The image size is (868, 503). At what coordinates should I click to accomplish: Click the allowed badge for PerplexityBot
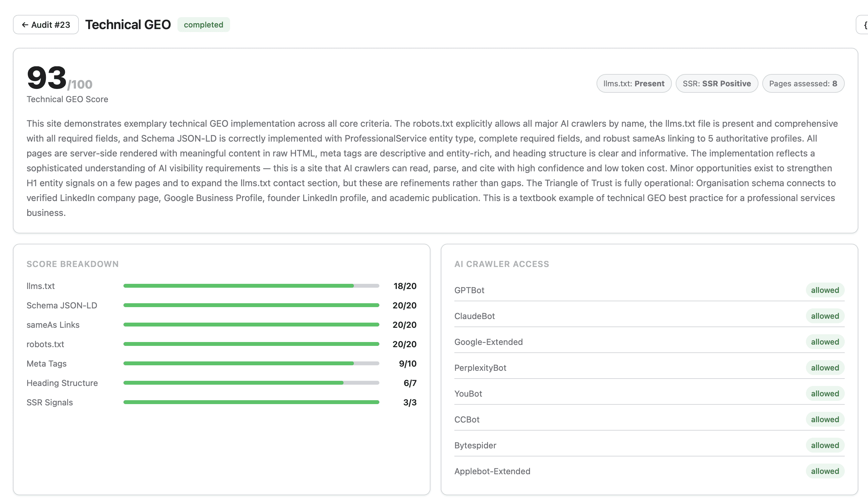tap(825, 368)
